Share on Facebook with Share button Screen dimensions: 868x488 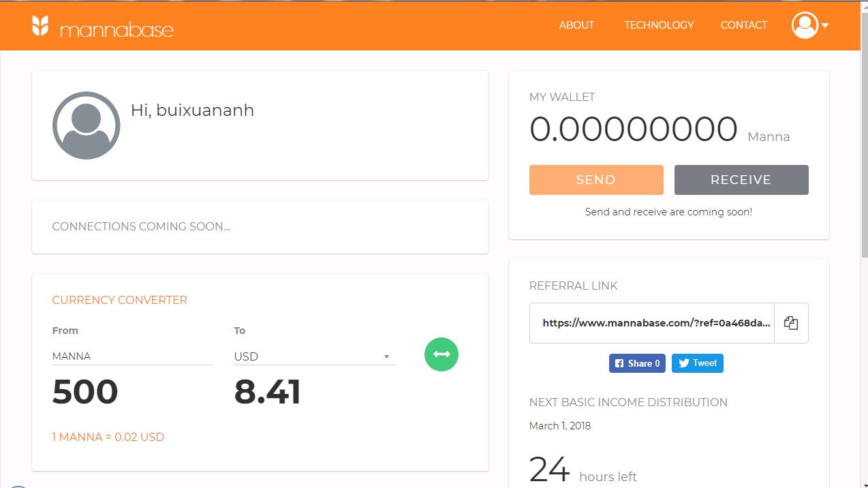click(x=637, y=363)
